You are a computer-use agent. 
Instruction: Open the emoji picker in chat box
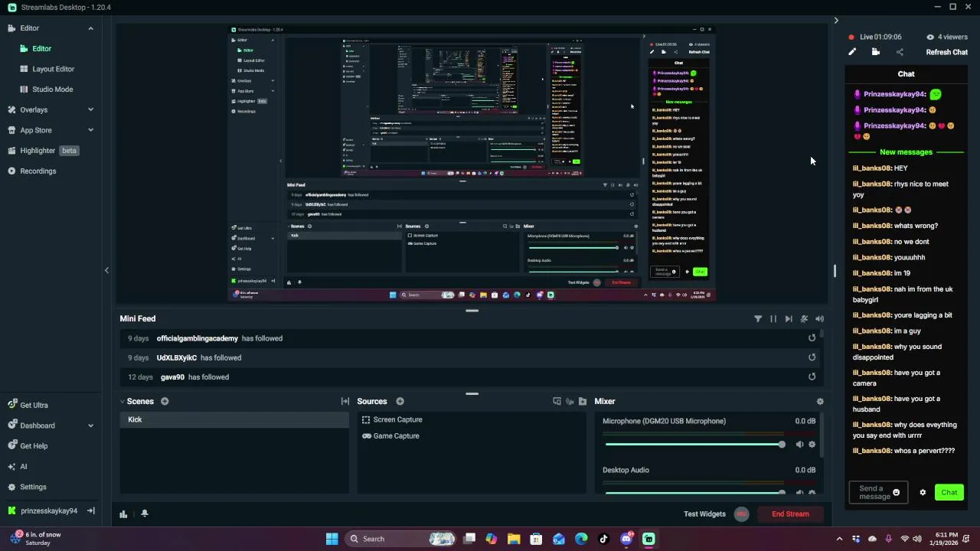(897, 493)
